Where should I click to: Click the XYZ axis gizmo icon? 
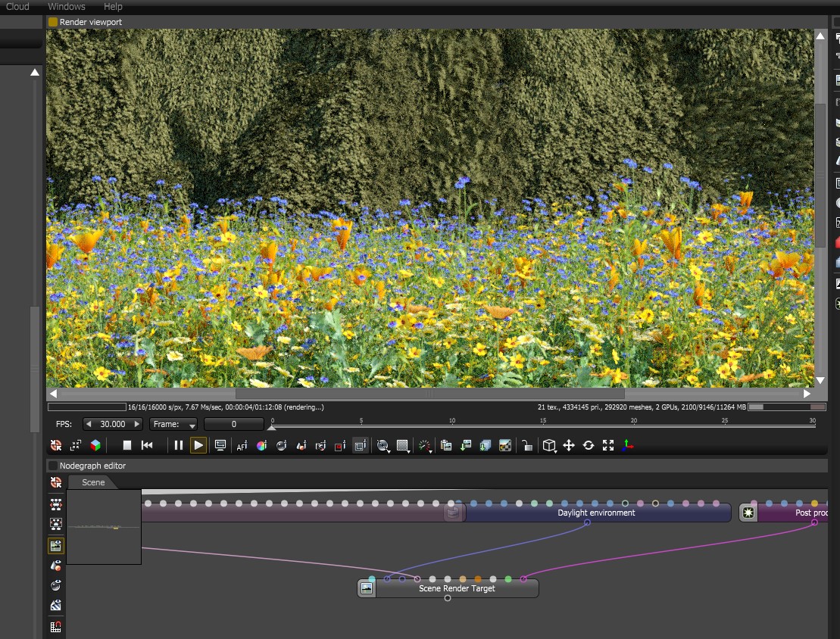tap(628, 445)
